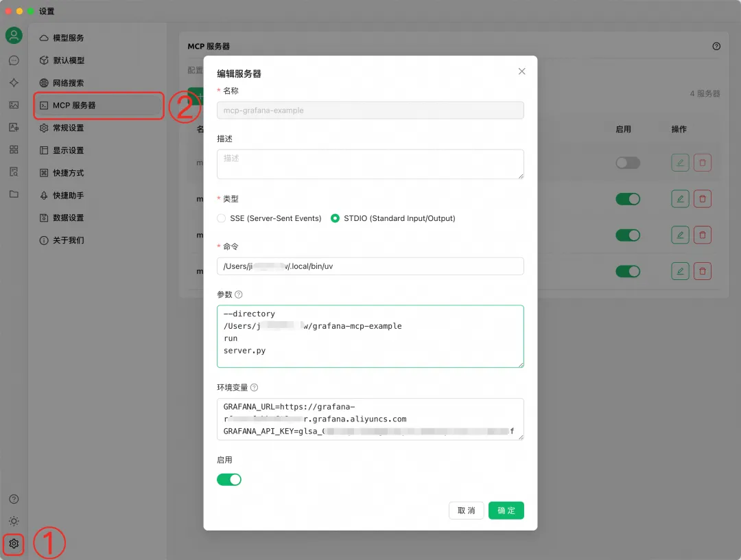
Task: Click the 取消 cancel button
Action: pos(466,511)
